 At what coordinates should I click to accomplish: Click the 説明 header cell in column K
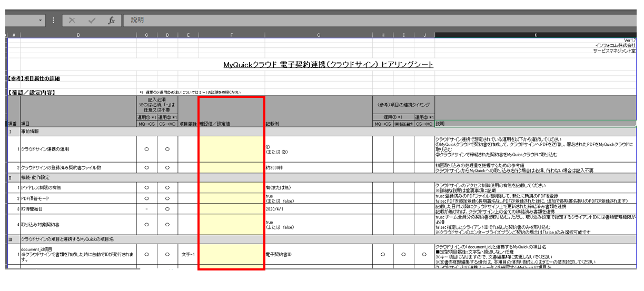536,124
